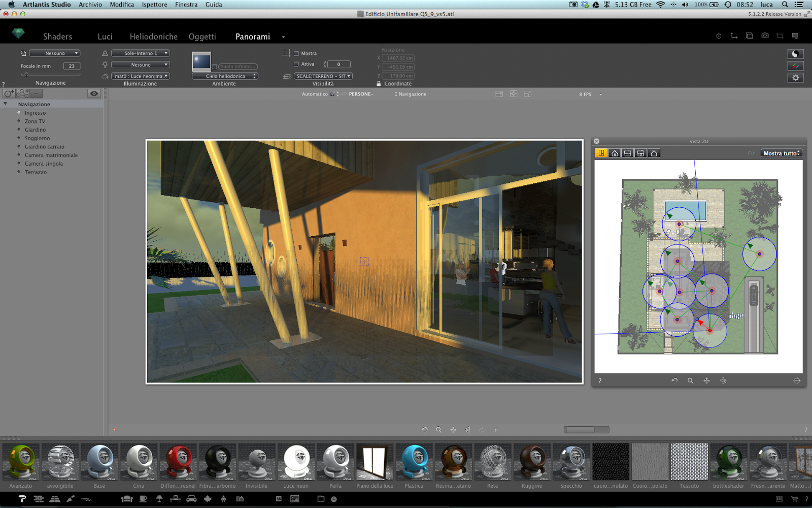Select the sofa furniture category icon
This screenshot has height=508, width=812.
point(127,499)
